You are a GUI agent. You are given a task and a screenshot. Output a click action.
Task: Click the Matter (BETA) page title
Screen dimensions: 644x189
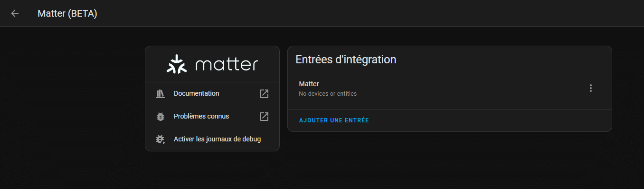click(x=67, y=14)
